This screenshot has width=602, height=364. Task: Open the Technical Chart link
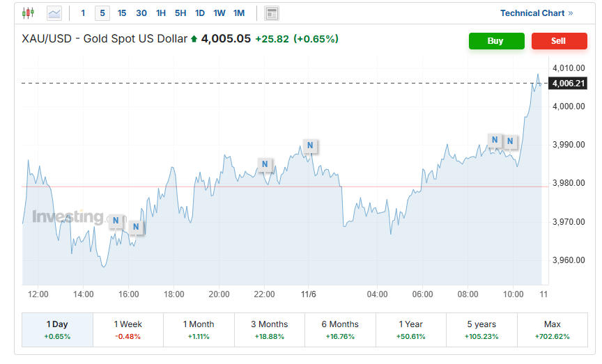536,13
